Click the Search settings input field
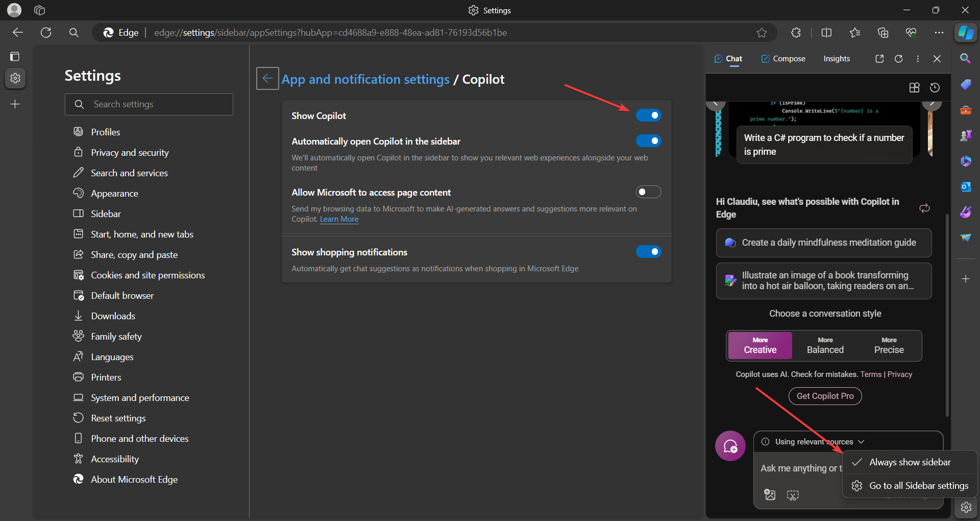The width and height of the screenshot is (980, 521). [149, 104]
